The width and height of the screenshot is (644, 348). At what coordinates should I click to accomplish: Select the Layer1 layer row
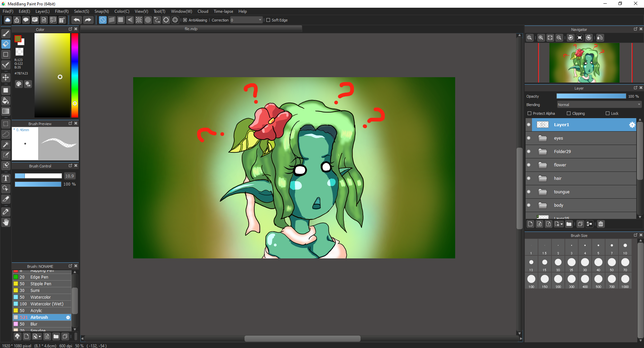[x=581, y=125]
